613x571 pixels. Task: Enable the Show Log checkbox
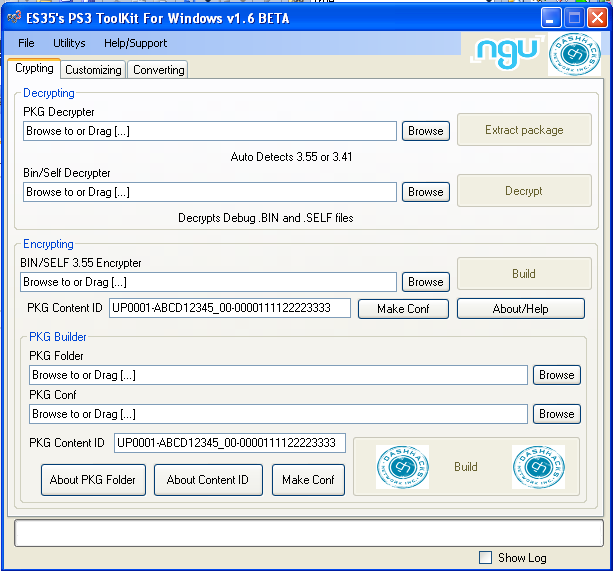(485, 557)
